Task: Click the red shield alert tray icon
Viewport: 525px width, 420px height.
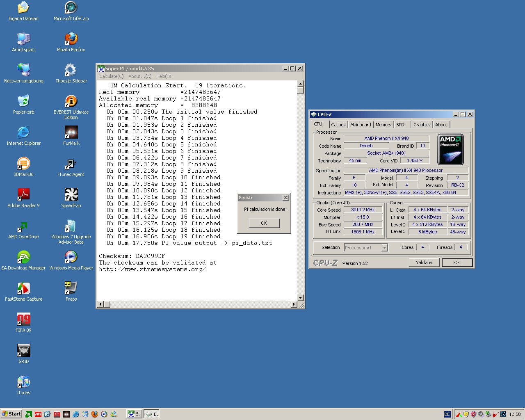Action: 473,414
